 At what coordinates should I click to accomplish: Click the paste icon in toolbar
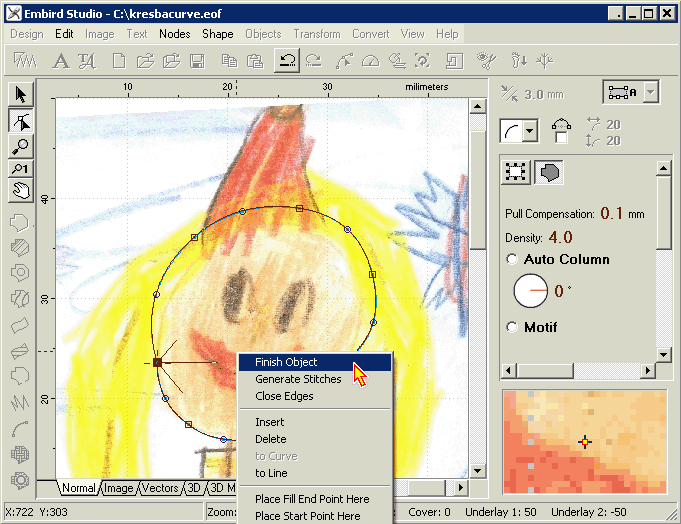pyautogui.click(x=255, y=61)
